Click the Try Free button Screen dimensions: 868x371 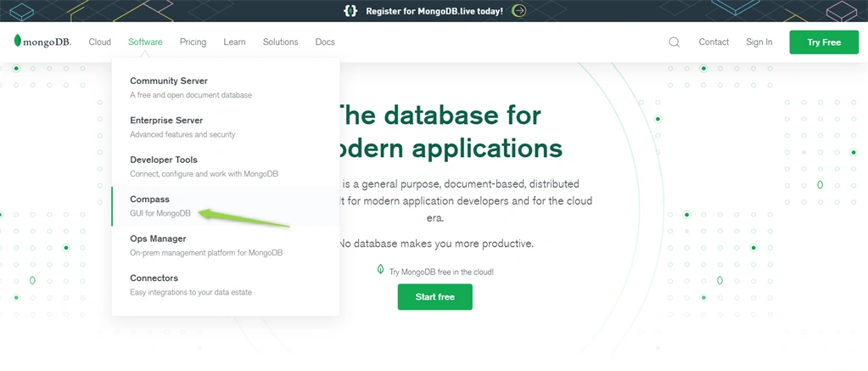click(x=824, y=42)
